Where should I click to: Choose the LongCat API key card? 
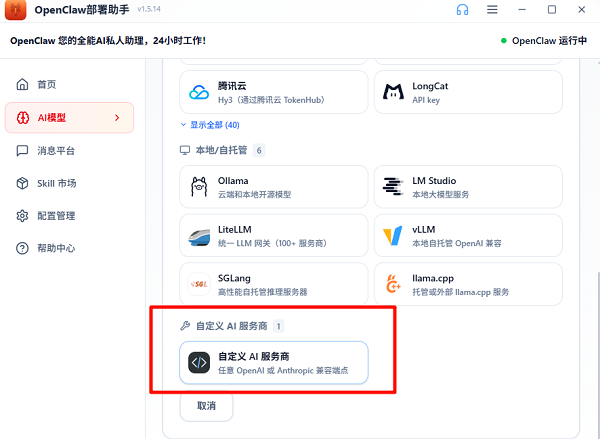click(468, 92)
